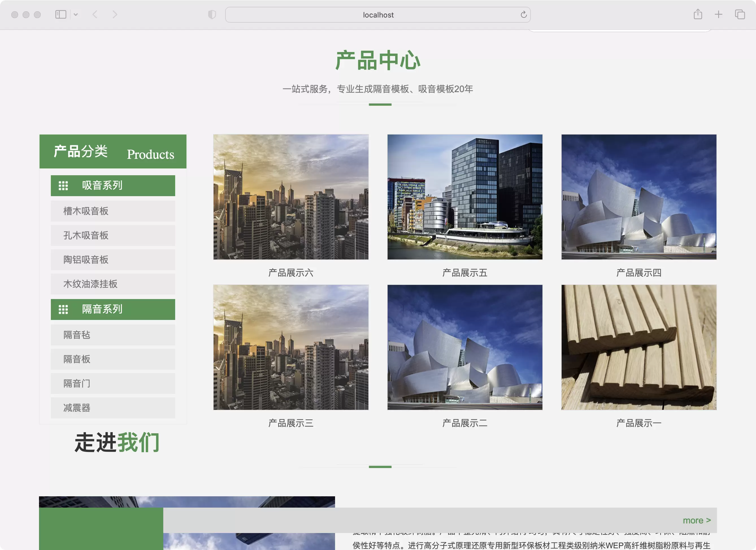
Task: Open the 产品展示三 skyline thumbnail
Action: click(x=291, y=347)
